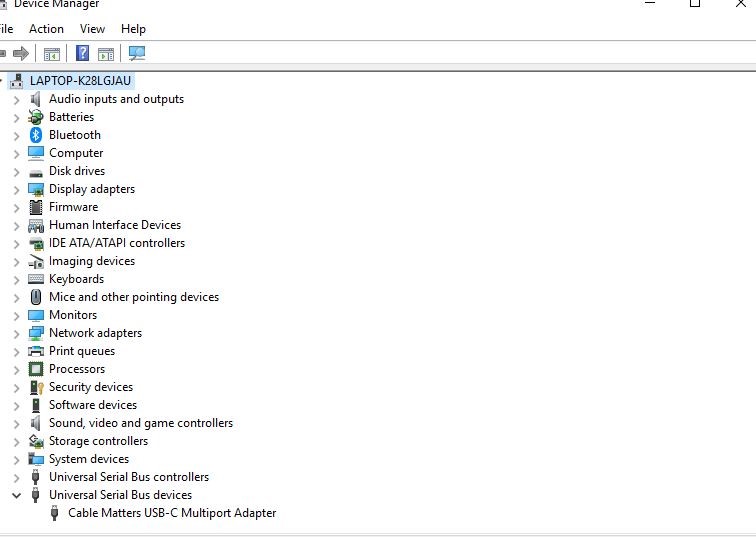This screenshot has width=756, height=537.
Task: Click the Print queues printer icon
Action: pos(36,351)
